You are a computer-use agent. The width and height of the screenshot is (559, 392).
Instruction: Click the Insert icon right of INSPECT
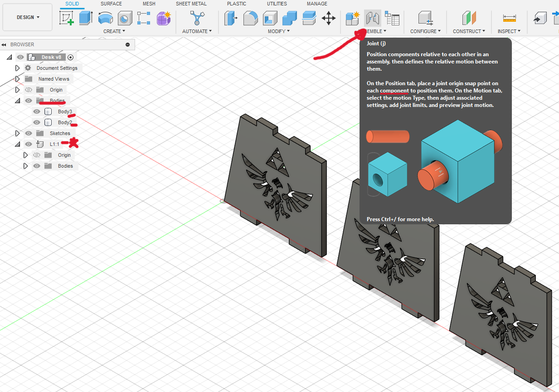pyautogui.click(x=539, y=18)
